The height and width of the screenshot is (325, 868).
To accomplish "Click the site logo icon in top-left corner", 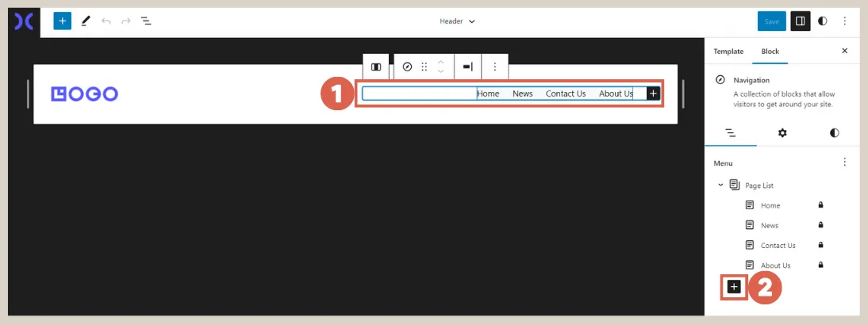I will [24, 21].
